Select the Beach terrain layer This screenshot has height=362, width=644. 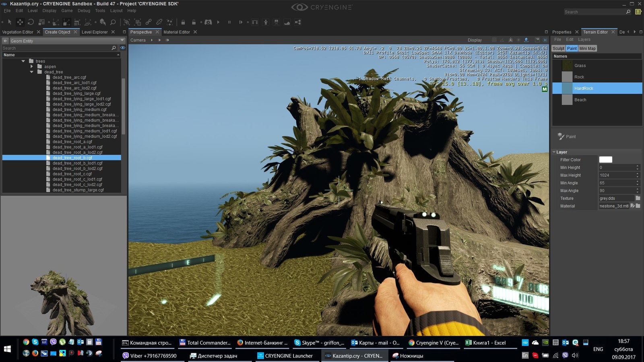pyautogui.click(x=597, y=100)
